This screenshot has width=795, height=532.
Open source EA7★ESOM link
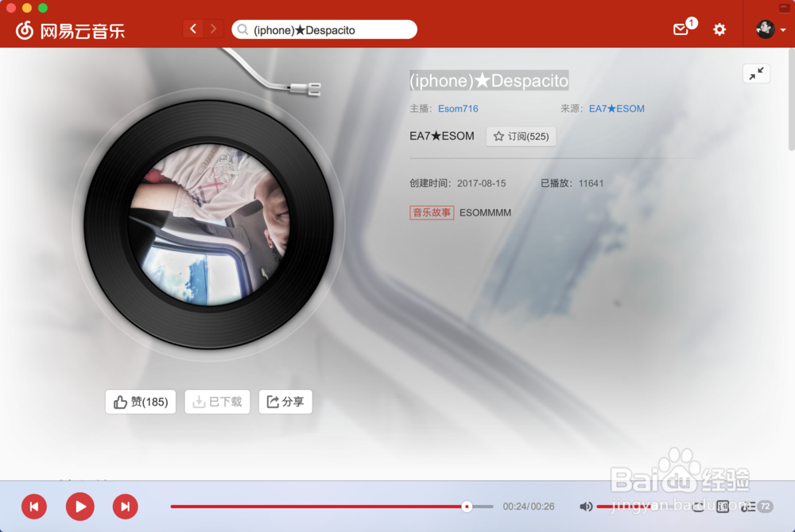click(x=617, y=108)
